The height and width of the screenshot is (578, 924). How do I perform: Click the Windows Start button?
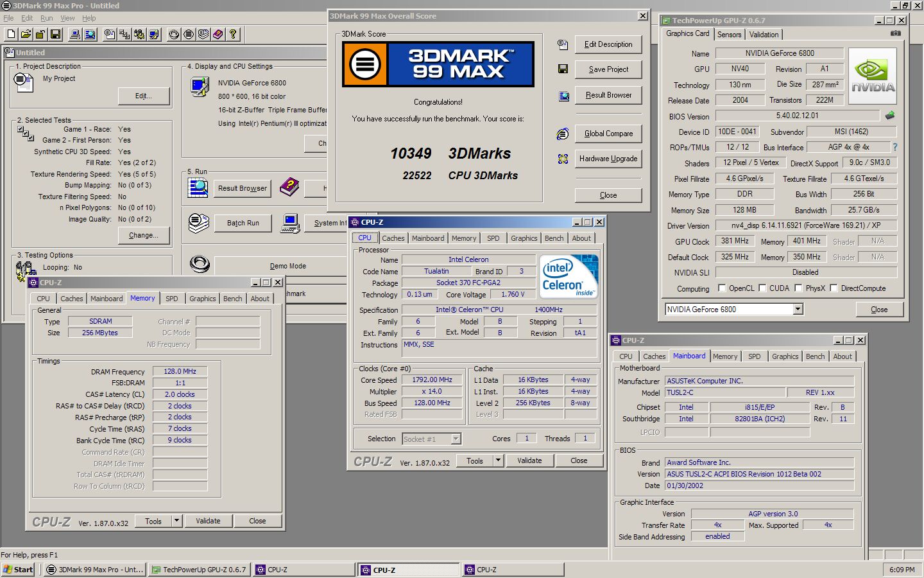pyautogui.click(x=19, y=570)
